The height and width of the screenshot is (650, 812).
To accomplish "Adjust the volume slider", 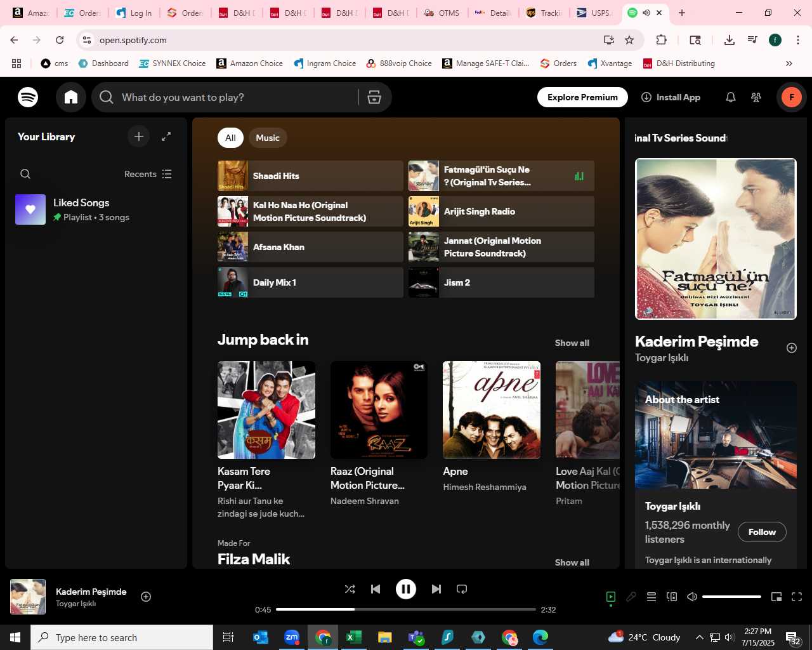I will point(731,597).
